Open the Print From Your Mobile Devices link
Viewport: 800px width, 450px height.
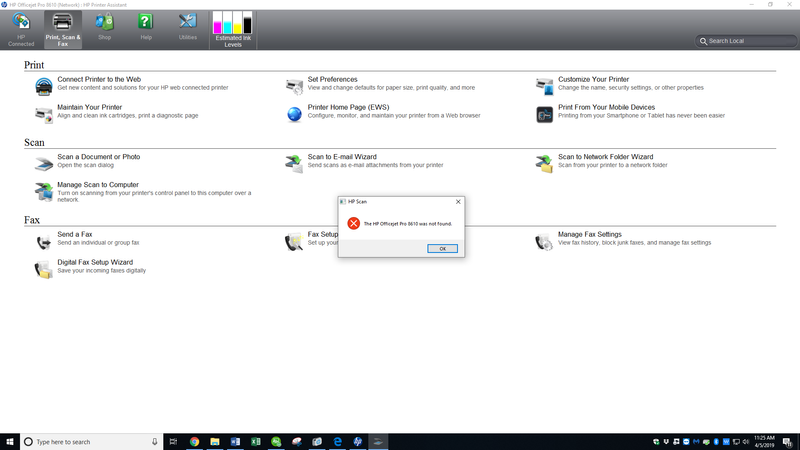[x=606, y=108]
